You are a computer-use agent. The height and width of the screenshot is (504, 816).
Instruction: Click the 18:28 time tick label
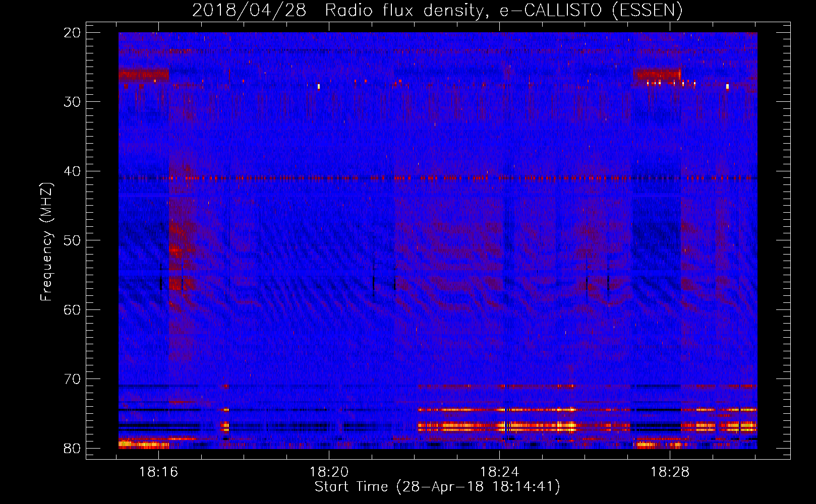[x=670, y=472]
